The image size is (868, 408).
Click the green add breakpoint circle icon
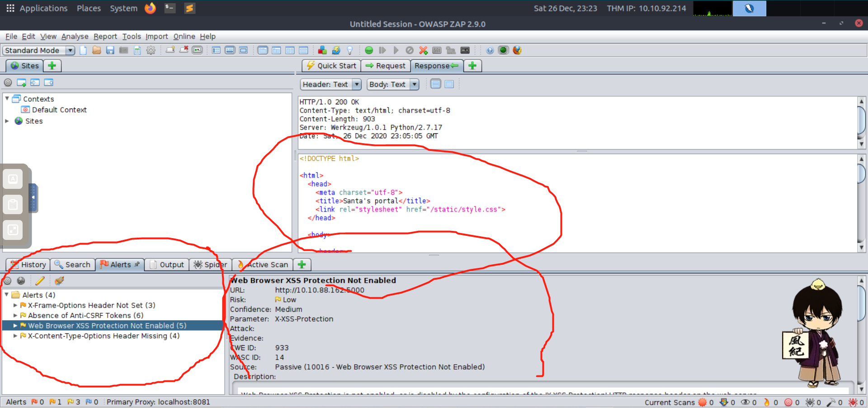pyautogui.click(x=369, y=50)
